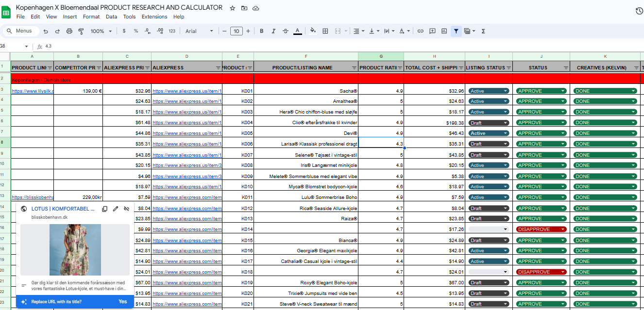The height and width of the screenshot is (310, 644).
Task: Open the Insert menu
Action: click(x=70, y=16)
